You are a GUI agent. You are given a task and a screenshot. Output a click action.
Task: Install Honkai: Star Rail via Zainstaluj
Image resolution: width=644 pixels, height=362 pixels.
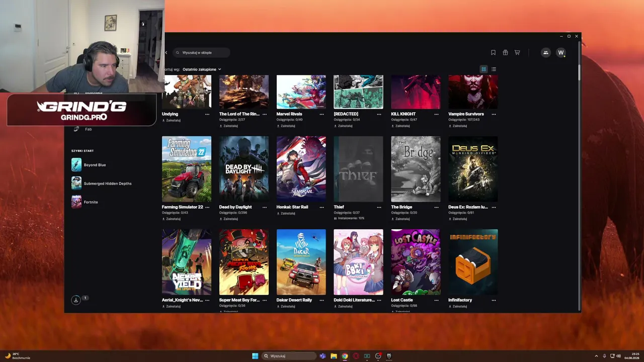(286, 213)
